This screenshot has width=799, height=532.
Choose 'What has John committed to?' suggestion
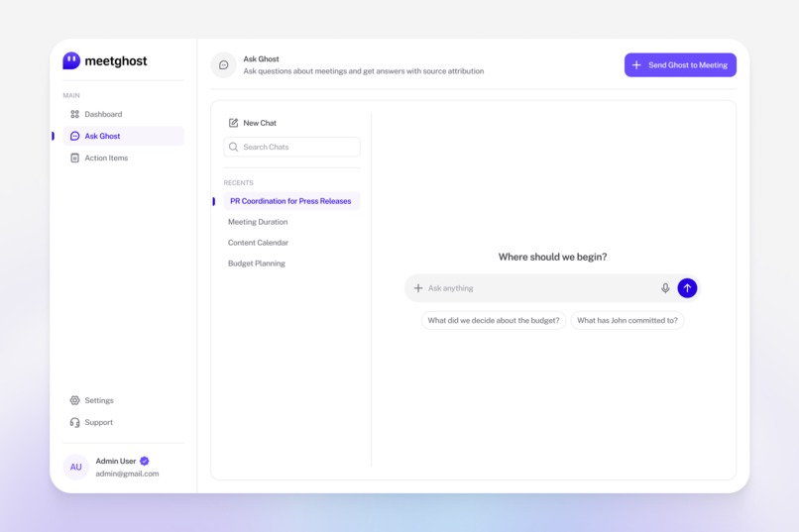(628, 320)
